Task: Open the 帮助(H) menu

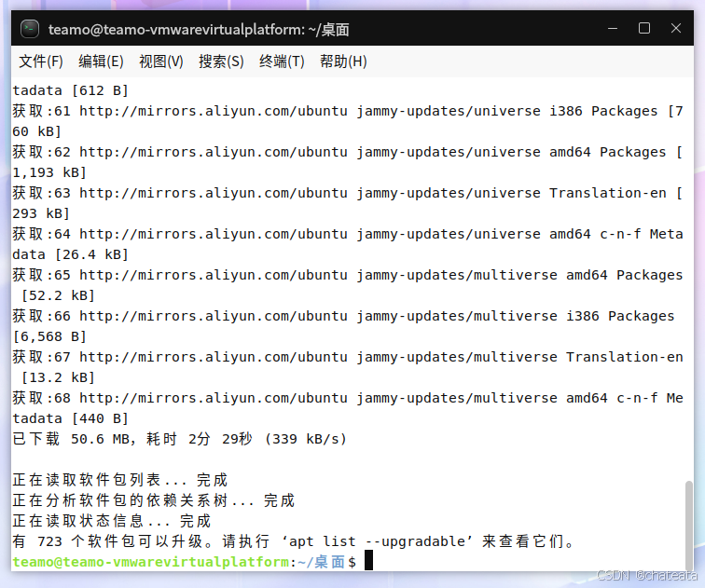Action: click(x=343, y=62)
